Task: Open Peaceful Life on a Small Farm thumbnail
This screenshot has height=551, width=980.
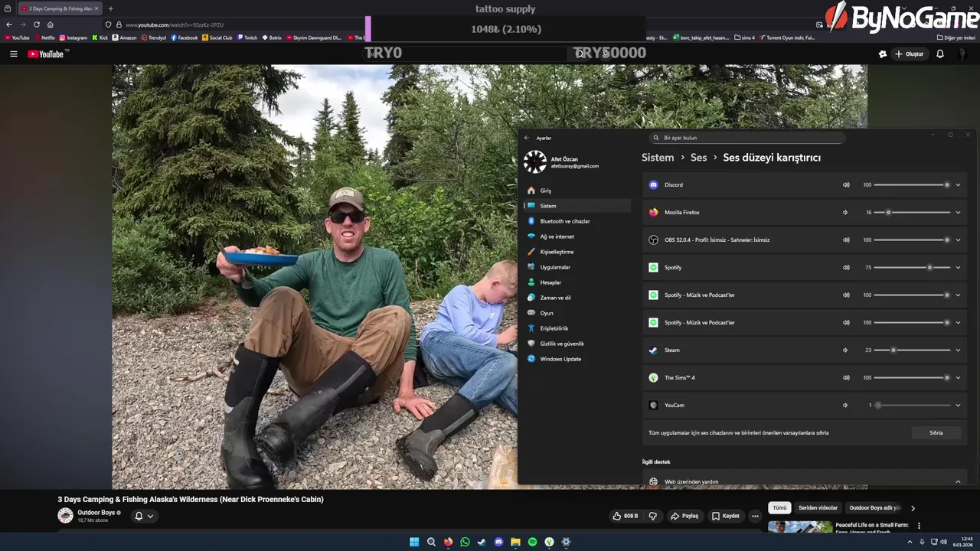Action: 800,527
